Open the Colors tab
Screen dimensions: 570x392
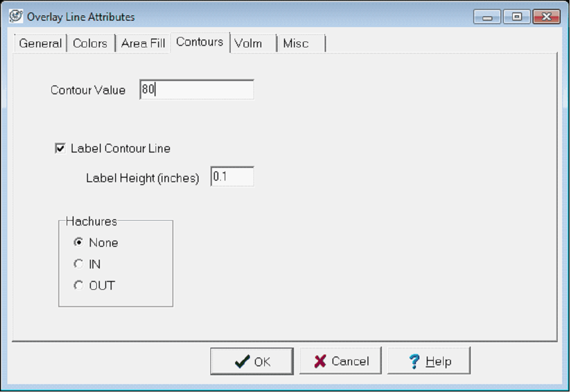[90, 43]
